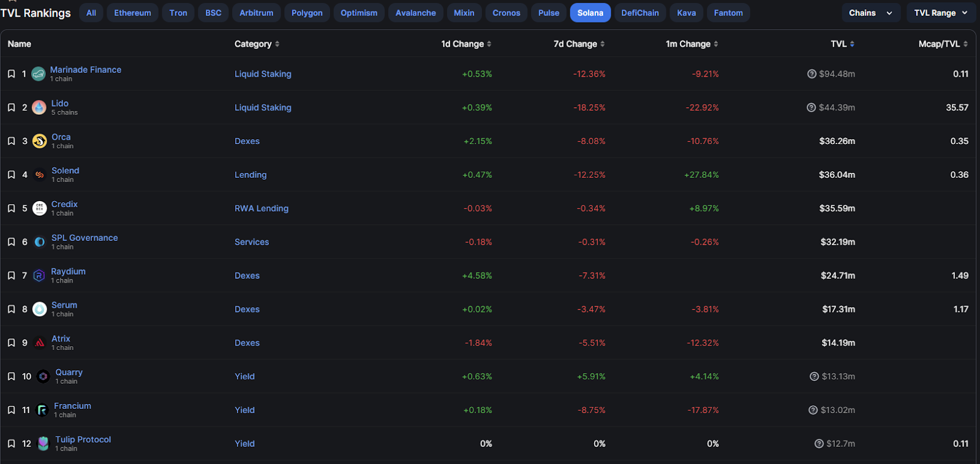Sort table by Category column
980x464 pixels.
(x=257, y=44)
